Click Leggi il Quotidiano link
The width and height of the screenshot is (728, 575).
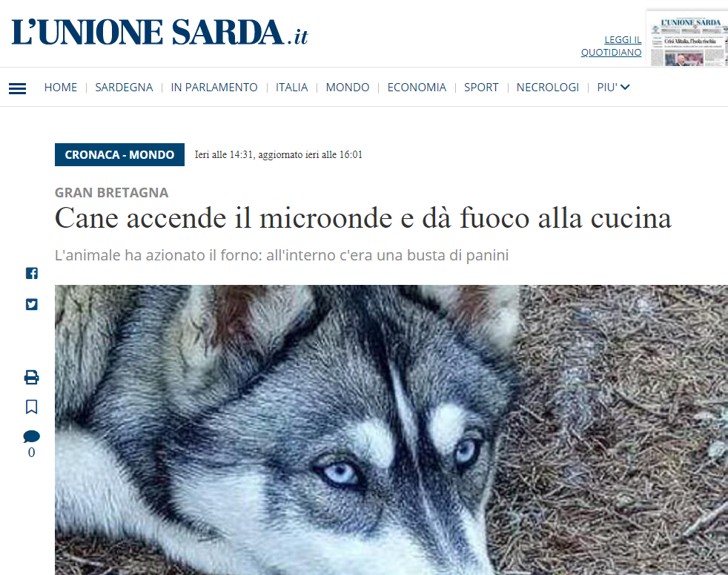point(612,46)
